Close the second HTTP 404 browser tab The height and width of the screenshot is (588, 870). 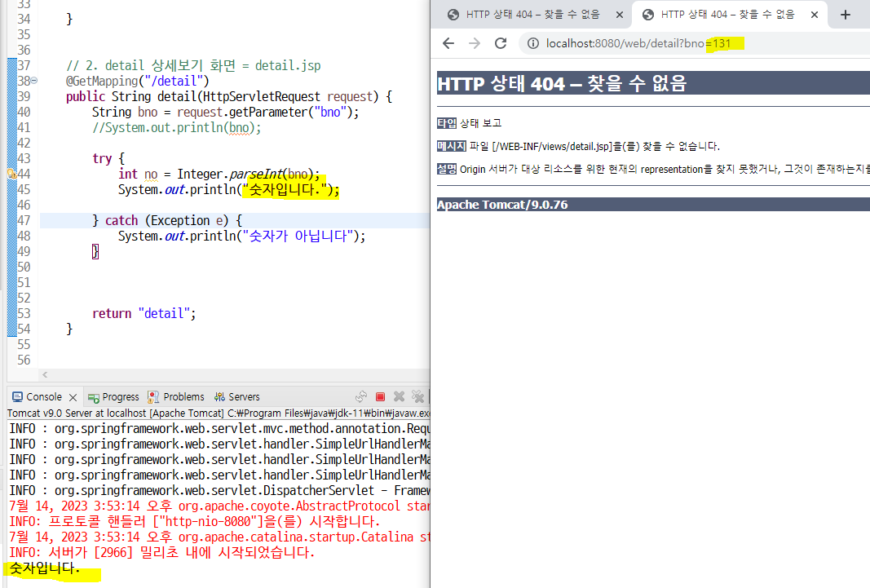point(815,15)
